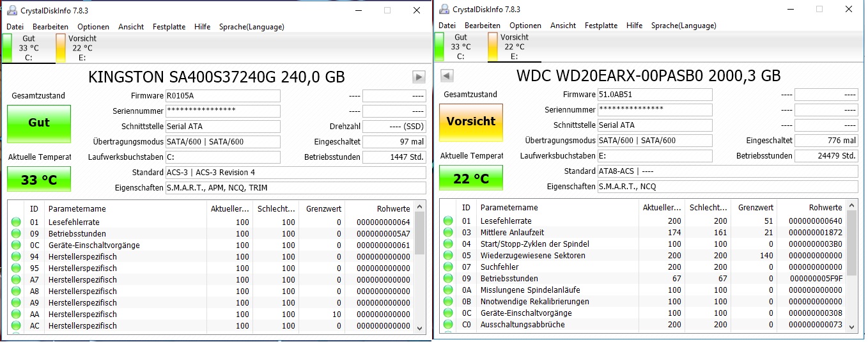Click status dot of Geräte-Einschaltvorgänge, Kingston window
868x342 pixels.
point(16,245)
